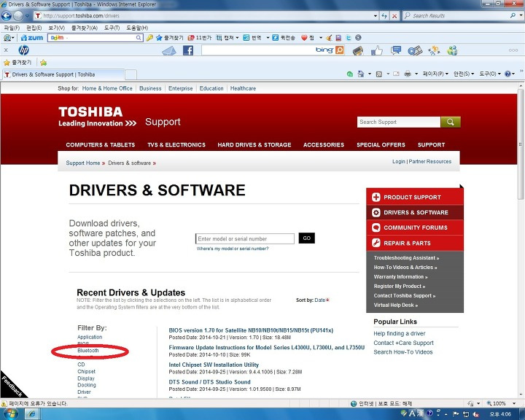This screenshot has height=420, width=525.
Task: Click the page vertical scrollbar thumb
Action: (521, 144)
